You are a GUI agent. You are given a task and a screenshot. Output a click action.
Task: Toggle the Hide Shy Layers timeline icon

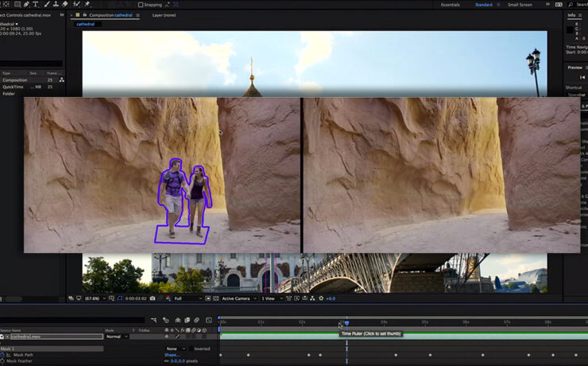pyautogui.click(x=178, y=320)
